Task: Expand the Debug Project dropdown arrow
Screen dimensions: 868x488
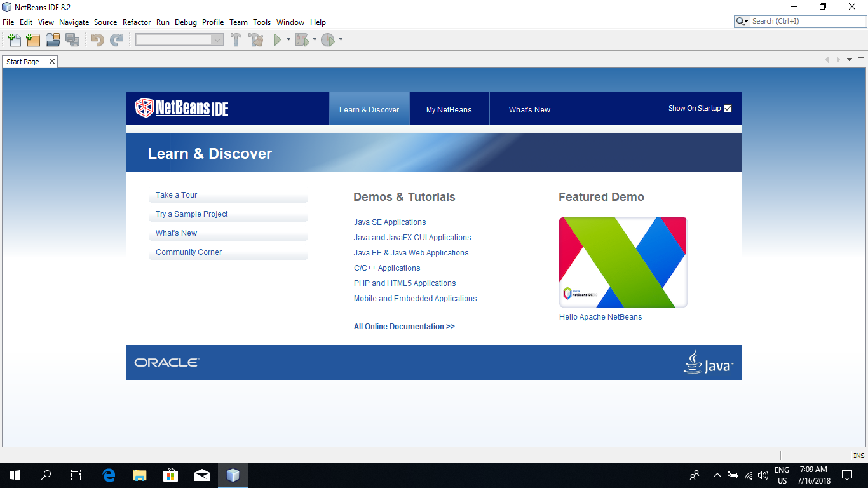Action: 315,40
